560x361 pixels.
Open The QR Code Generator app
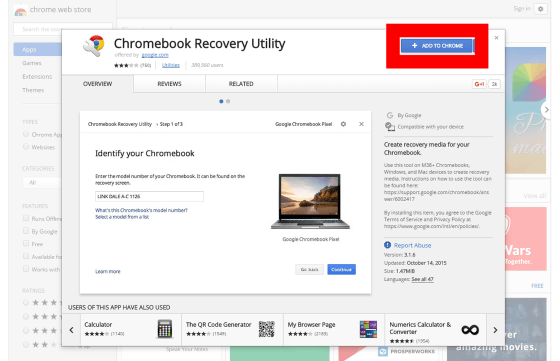coord(232,330)
